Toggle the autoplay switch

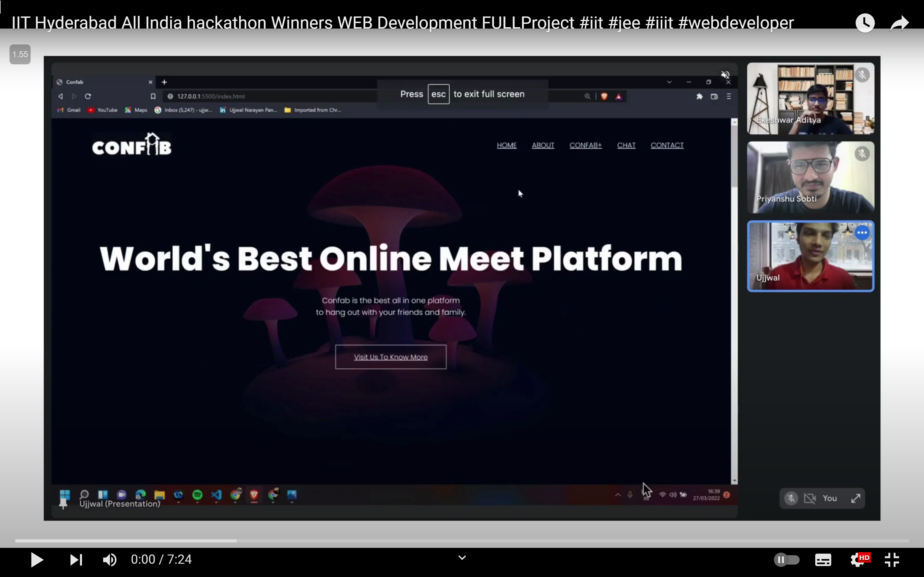point(787,560)
